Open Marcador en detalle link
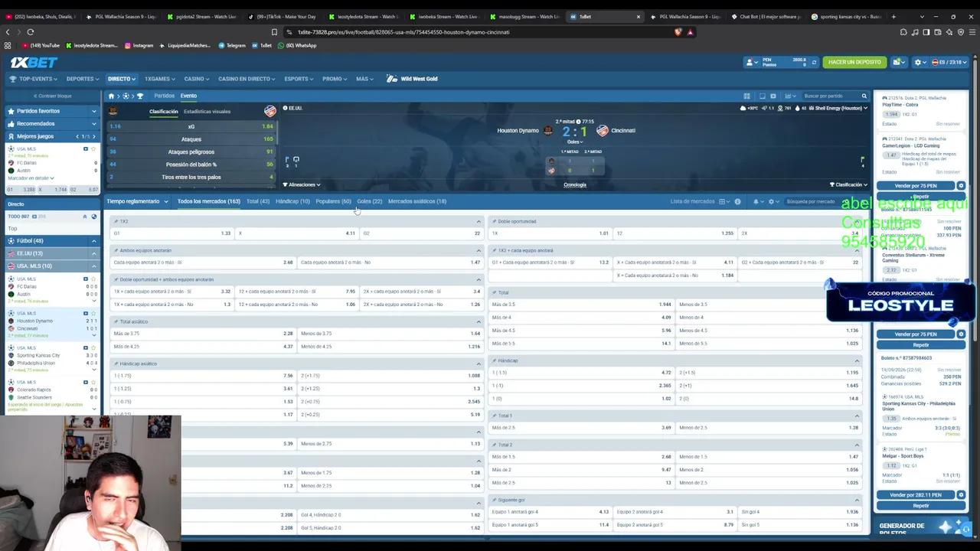The image size is (980, 551). click(31, 178)
